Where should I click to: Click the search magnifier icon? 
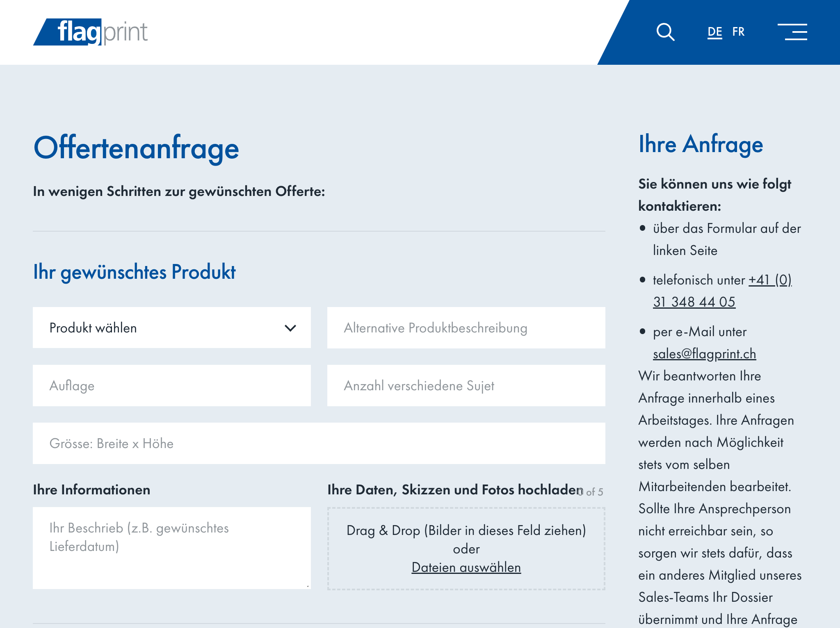tap(665, 32)
